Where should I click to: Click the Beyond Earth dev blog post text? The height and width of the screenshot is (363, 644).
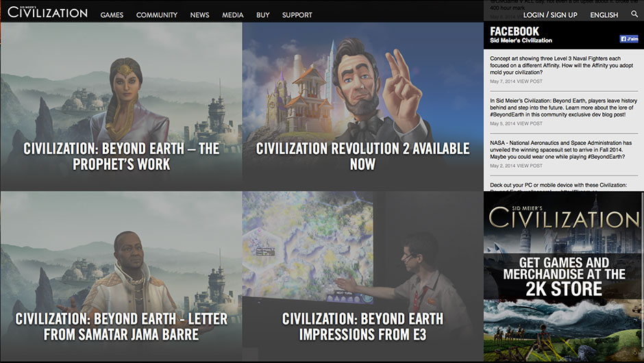(563, 108)
